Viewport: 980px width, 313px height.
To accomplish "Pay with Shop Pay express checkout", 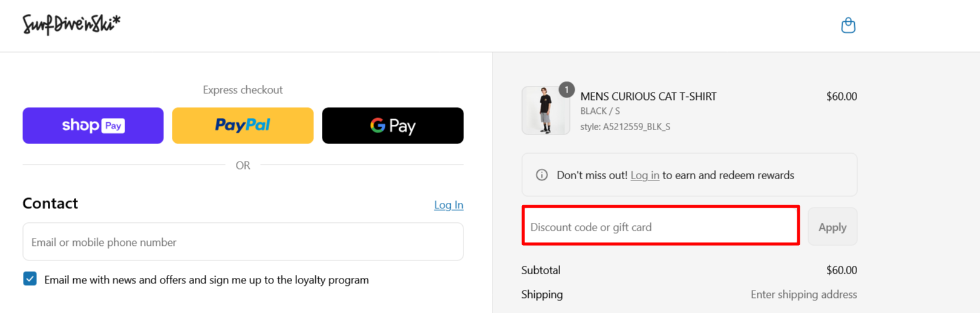I will point(93,125).
